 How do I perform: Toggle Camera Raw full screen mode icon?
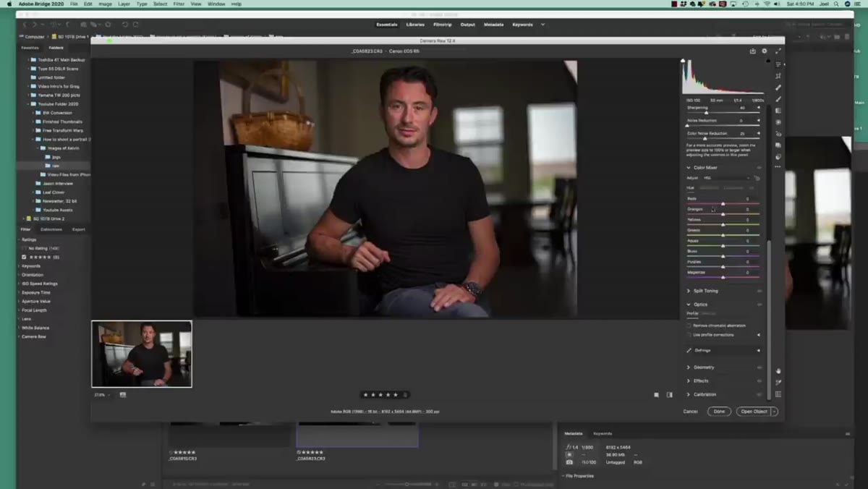(x=778, y=51)
